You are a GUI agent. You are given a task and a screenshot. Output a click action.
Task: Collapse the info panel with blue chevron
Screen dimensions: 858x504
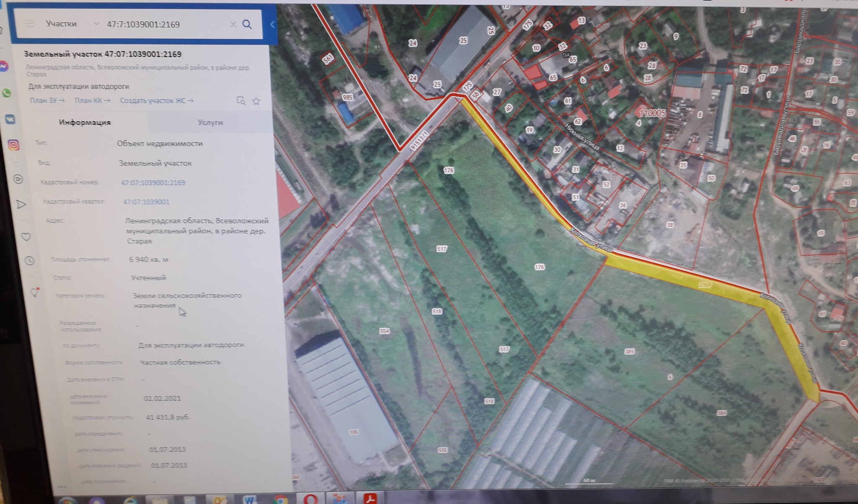(272, 25)
